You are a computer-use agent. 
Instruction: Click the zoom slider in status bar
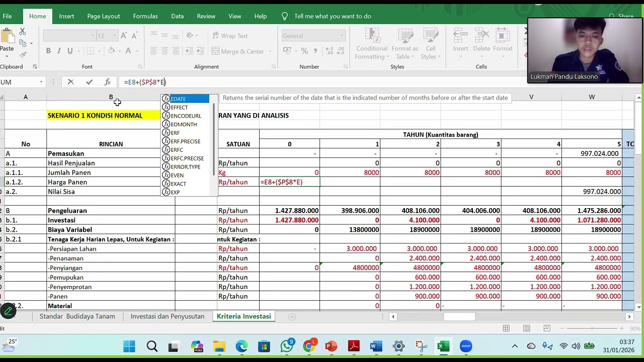(592, 328)
